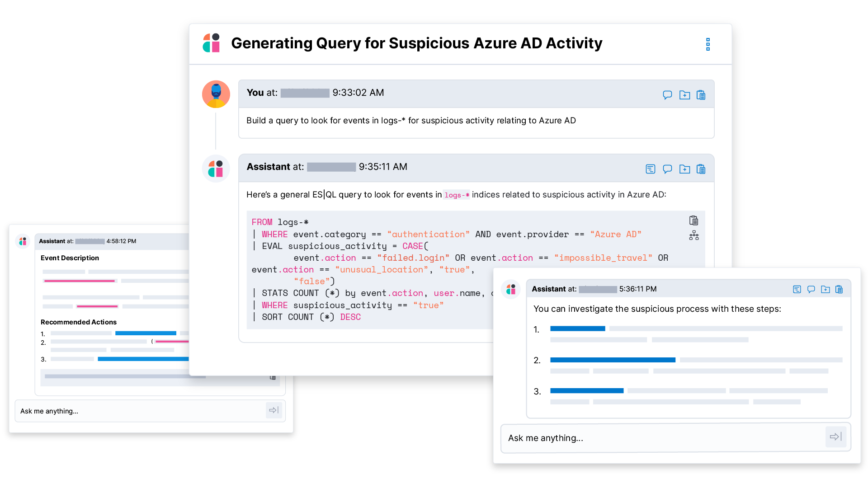Click comment icon on 5:36:11 PM Assistant message
This screenshot has height=488, width=868.
coord(811,289)
